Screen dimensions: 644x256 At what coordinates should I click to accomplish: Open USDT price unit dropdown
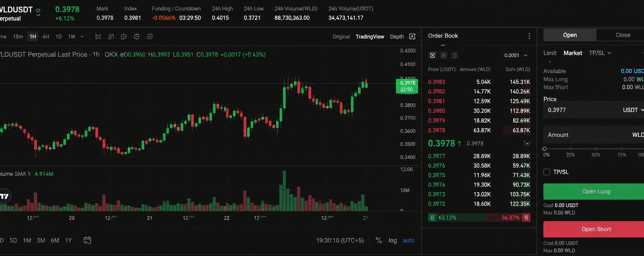(633, 110)
